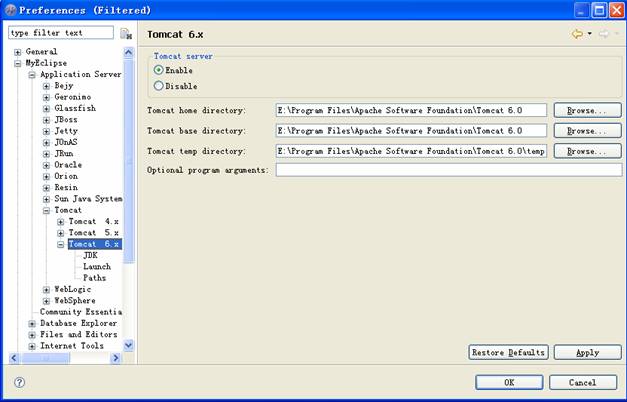Click the Optional program arguments field
This screenshot has width=627, height=402.
449,170
